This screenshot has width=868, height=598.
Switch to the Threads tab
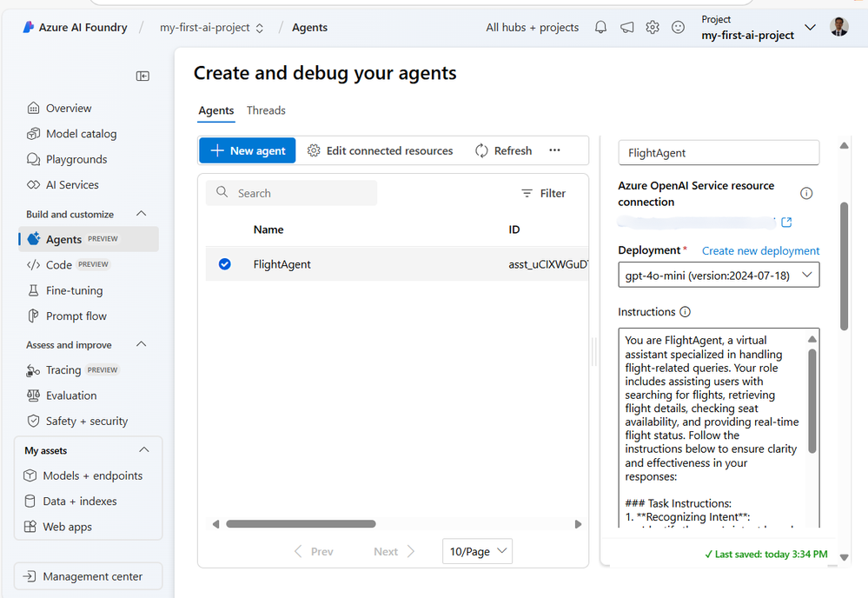tap(266, 110)
